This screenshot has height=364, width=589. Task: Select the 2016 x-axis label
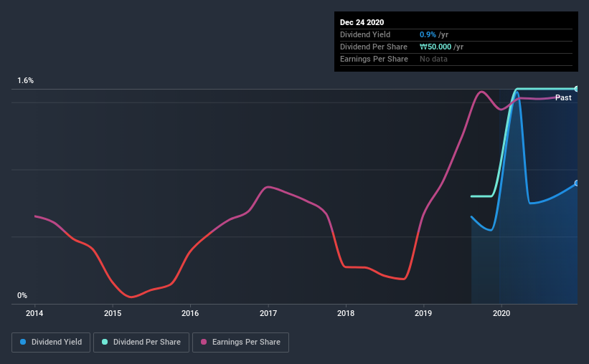click(x=190, y=313)
